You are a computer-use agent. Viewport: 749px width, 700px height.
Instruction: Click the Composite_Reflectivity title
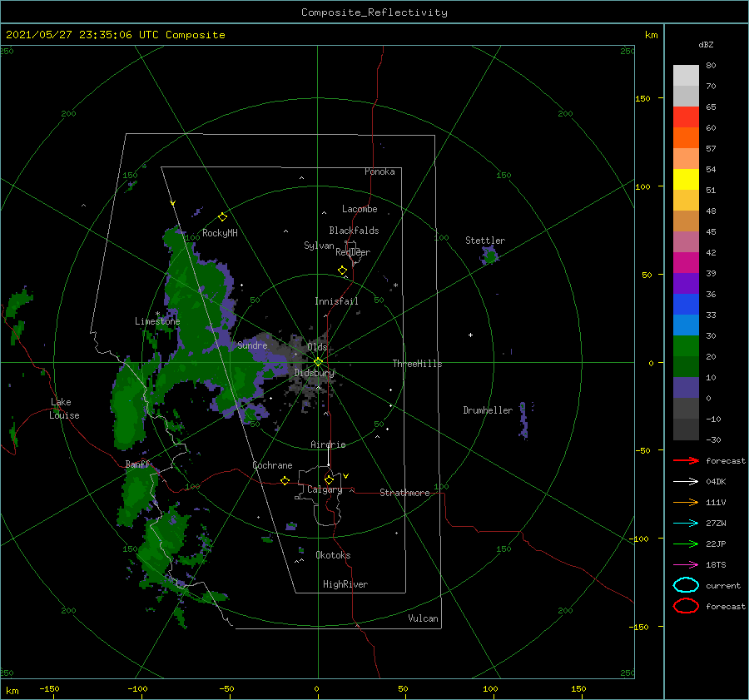(x=374, y=12)
